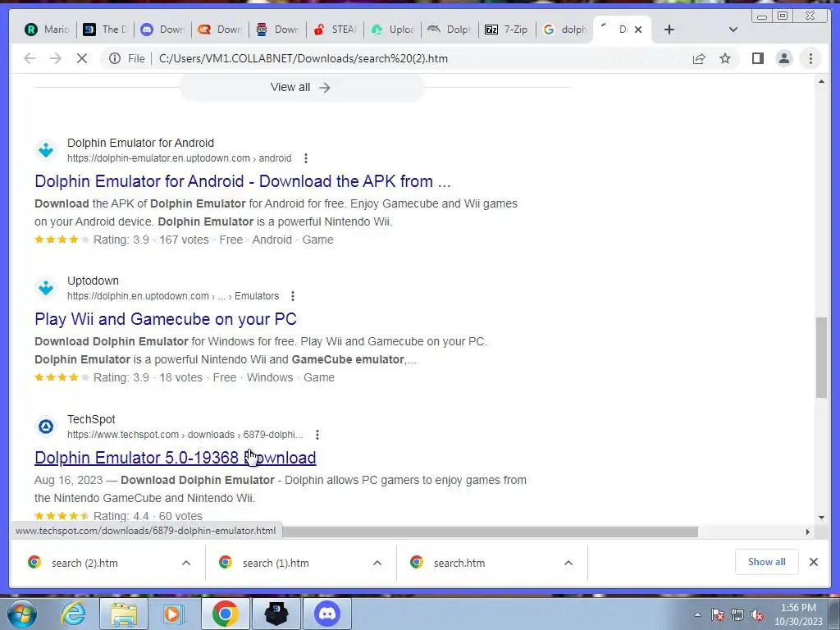
Task: Open more options for Uptodown Emulators result
Action: (x=293, y=295)
